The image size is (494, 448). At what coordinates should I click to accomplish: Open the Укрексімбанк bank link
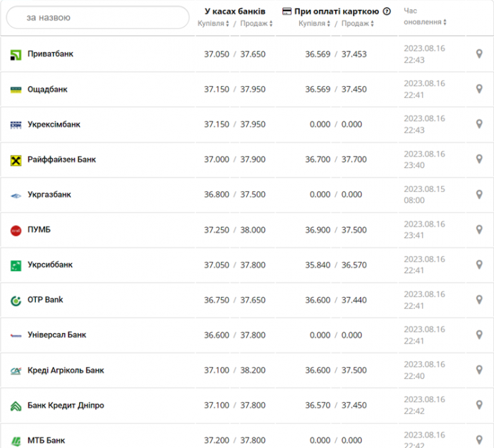click(x=54, y=124)
